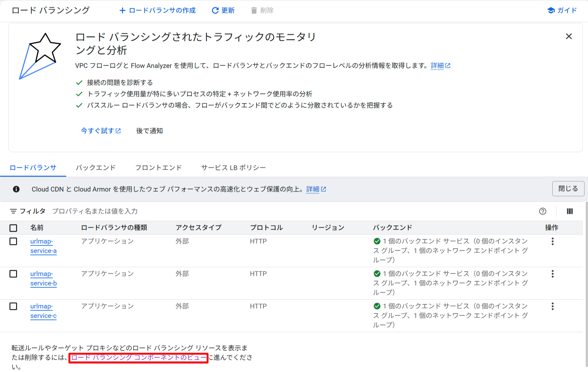Click アプリケーション type in urlmap-service-c row
This screenshot has height=372, width=588.
(107, 306)
